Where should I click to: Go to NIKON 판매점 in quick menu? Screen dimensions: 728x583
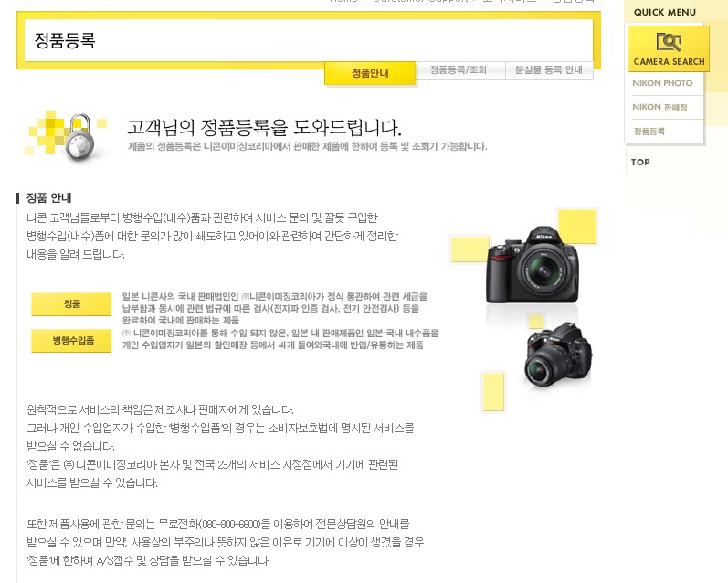pyautogui.click(x=659, y=107)
